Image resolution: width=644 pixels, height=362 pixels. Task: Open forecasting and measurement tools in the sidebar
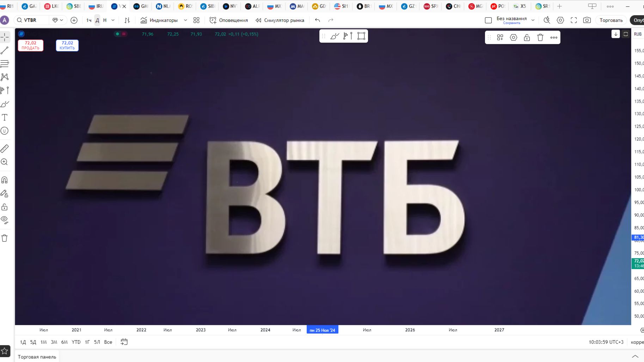tap(5, 90)
